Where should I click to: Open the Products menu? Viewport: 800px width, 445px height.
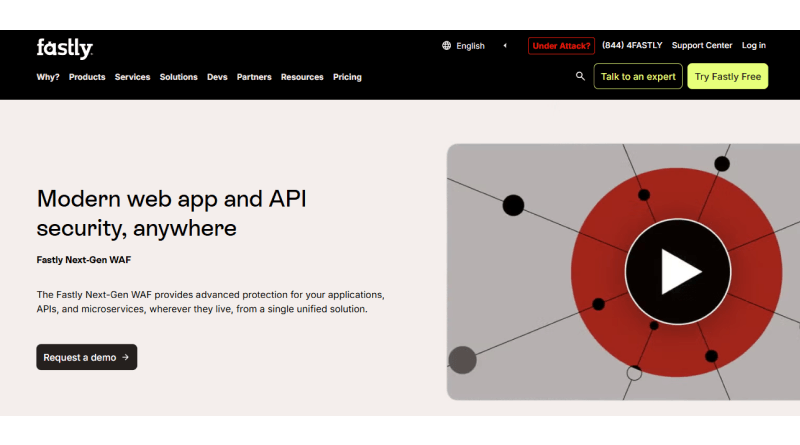tap(87, 77)
